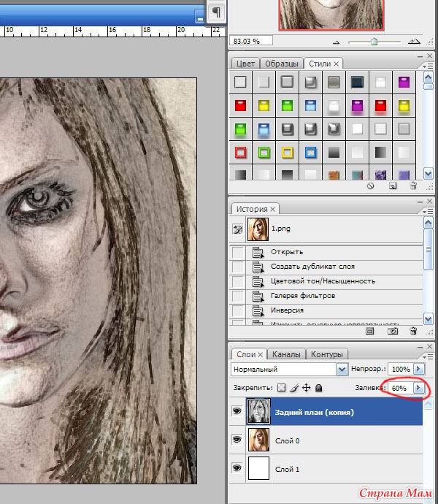Screen dimensions: 438x504
Task: Open the Layers panel flyout menu
Action: coord(428,356)
